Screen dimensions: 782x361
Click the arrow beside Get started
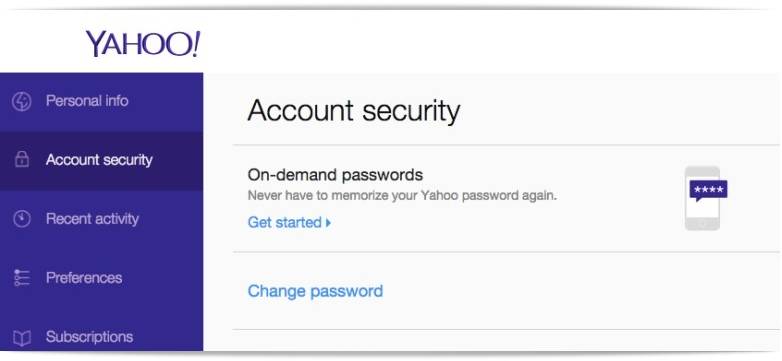[328, 222]
